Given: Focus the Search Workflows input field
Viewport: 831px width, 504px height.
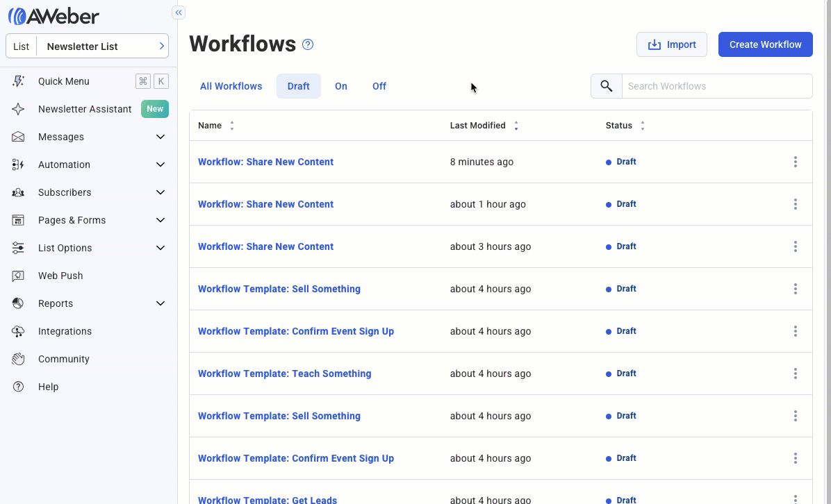Looking at the screenshot, I should (x=716, y=86).
